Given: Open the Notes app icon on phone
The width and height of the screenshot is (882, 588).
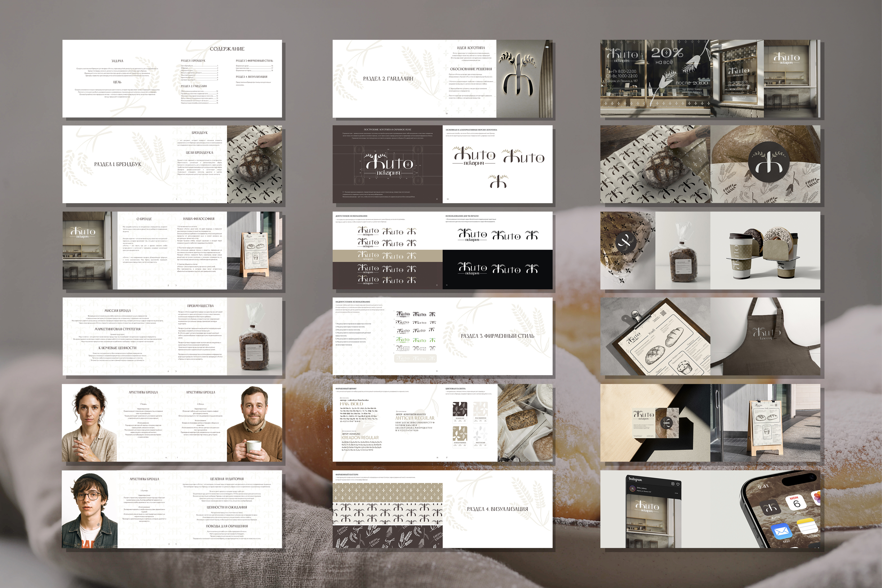Looking at the screenshot, I should (x=807, y=526).
